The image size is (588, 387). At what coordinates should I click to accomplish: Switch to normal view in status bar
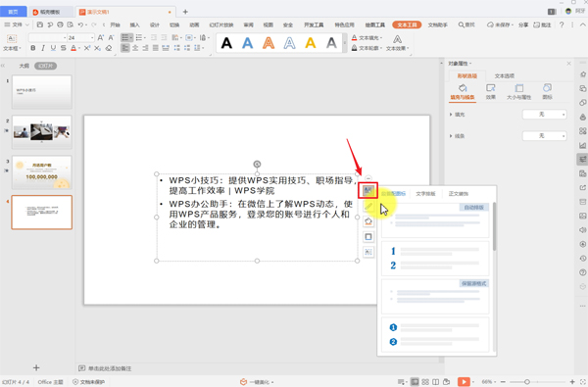(x=415, y=382)
